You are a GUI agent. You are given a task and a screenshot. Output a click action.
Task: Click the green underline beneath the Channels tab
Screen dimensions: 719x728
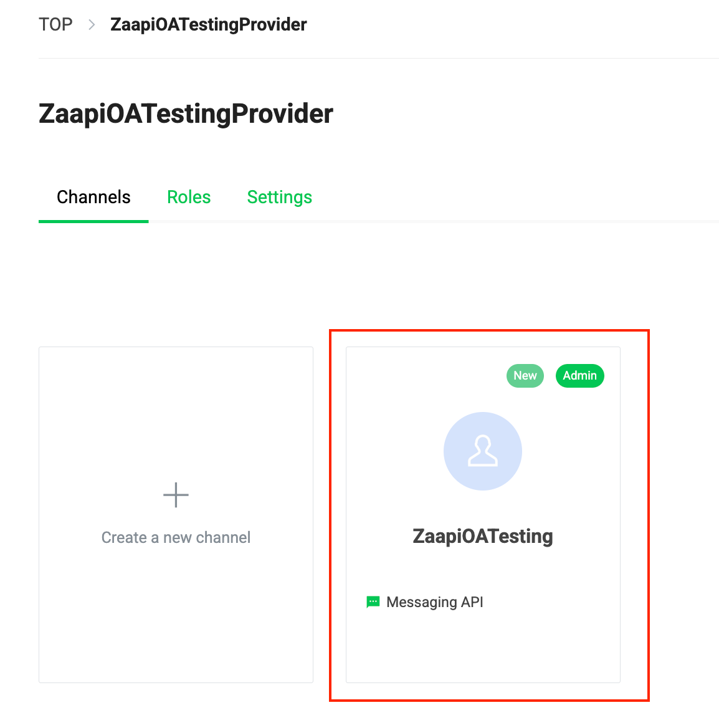(x=93, y=221)
